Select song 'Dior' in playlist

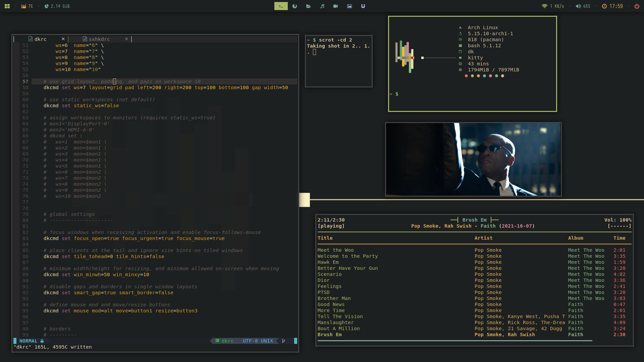click(x=323, y=280)
